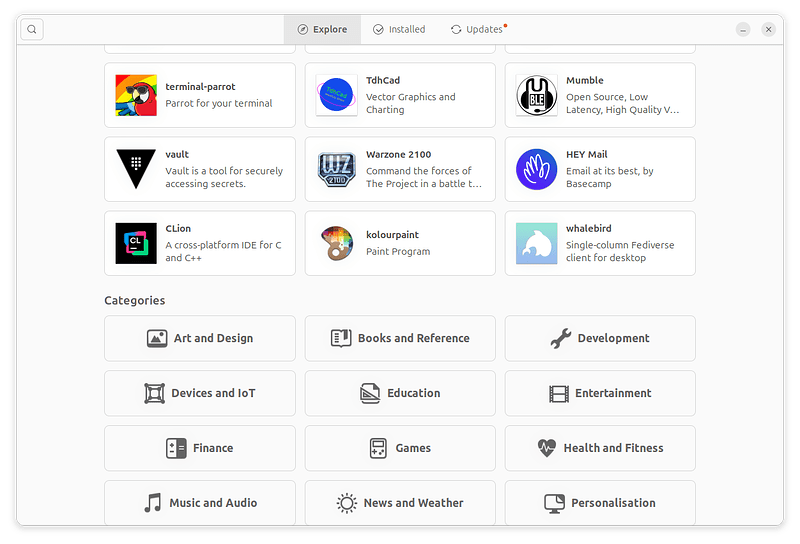Select the Mumble app icon
Image resolution: width=800 pixels, height=544 pixels.
pyautogui.click(x=536, y=95)
